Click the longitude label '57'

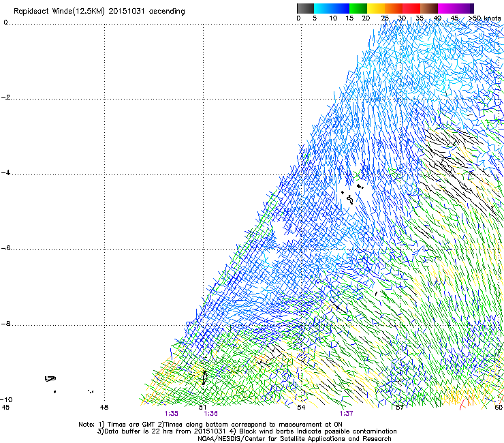400,408
